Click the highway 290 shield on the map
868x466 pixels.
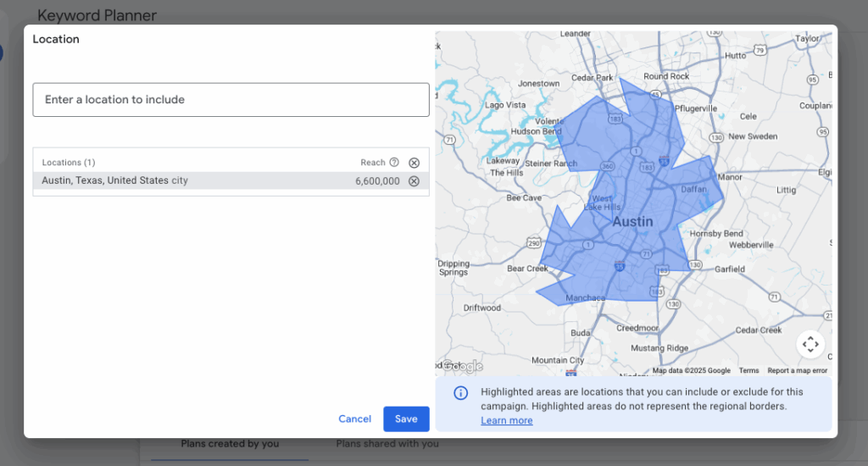pyautogui.click(x=533, y=243)
